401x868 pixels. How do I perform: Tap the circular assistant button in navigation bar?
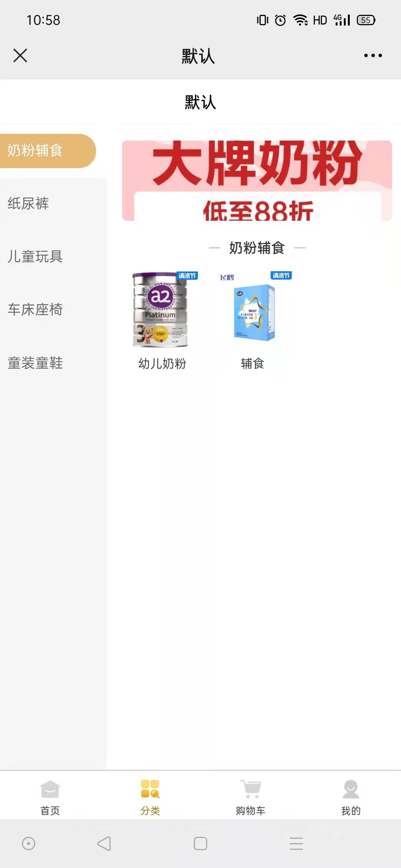[29, 844]
